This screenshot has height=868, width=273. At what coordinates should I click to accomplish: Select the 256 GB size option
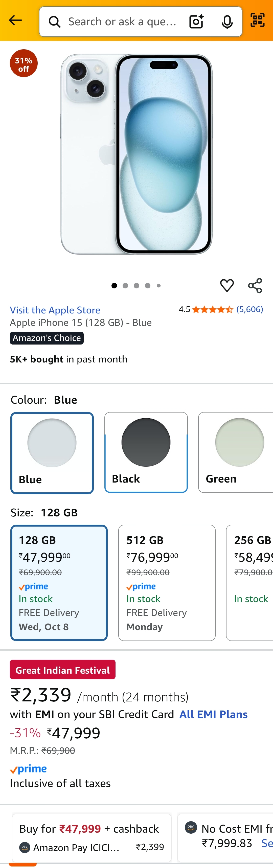(x=250, y=582)
